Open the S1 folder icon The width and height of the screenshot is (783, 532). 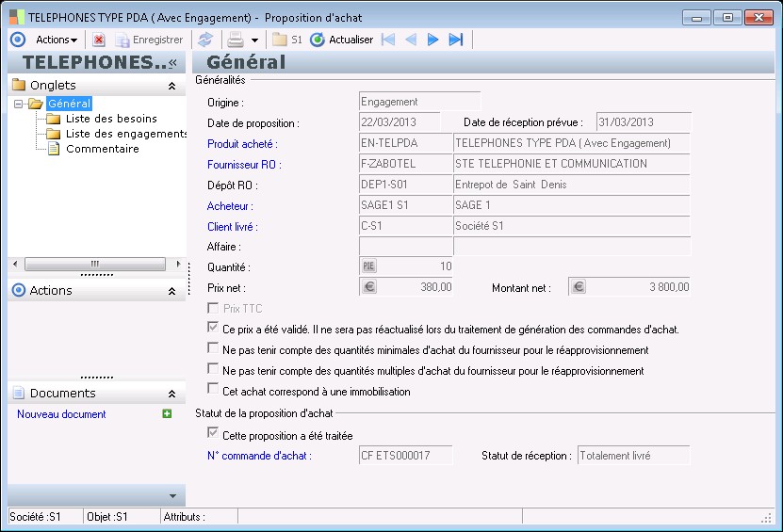280,40
